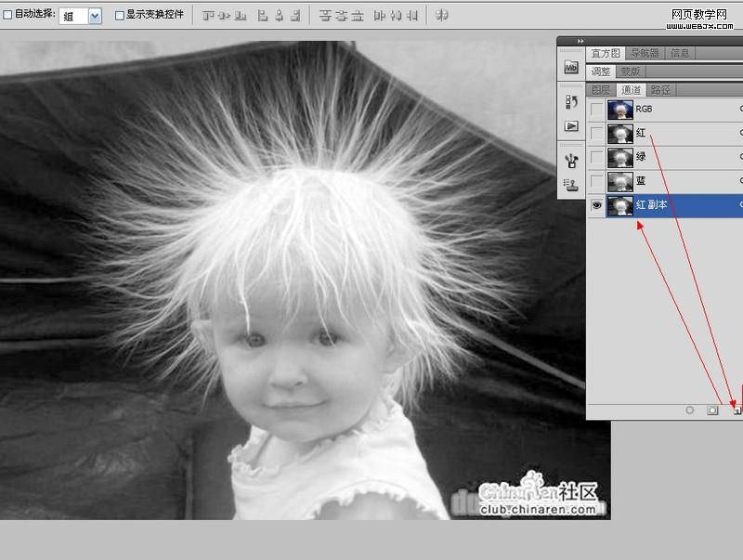The image size is (743, 560).
Task: Switch to the 导航器 tab
Action: click(x=645, y=54)
